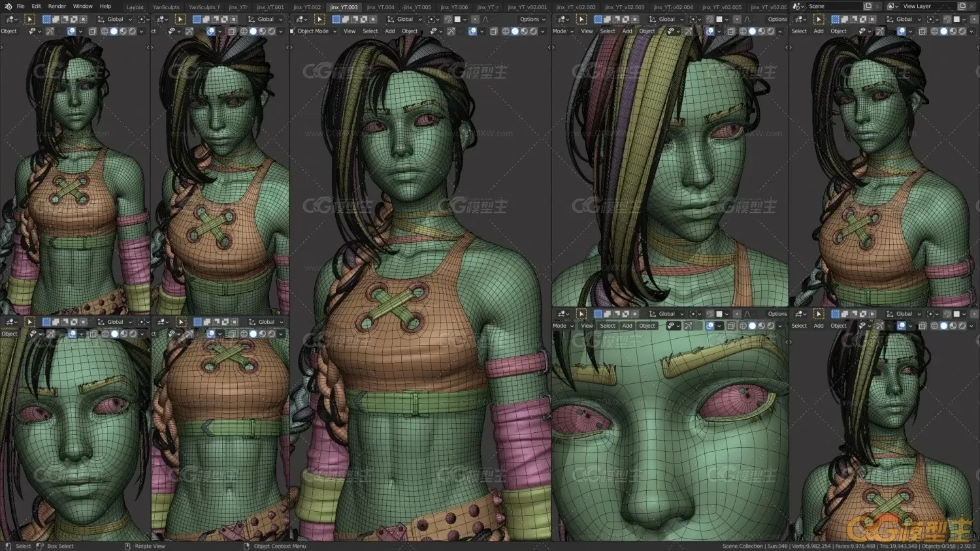The width and height of the screenshot is (980, 551).
Task: Toggle X-ray in center viewport
Action: point(494,31)
